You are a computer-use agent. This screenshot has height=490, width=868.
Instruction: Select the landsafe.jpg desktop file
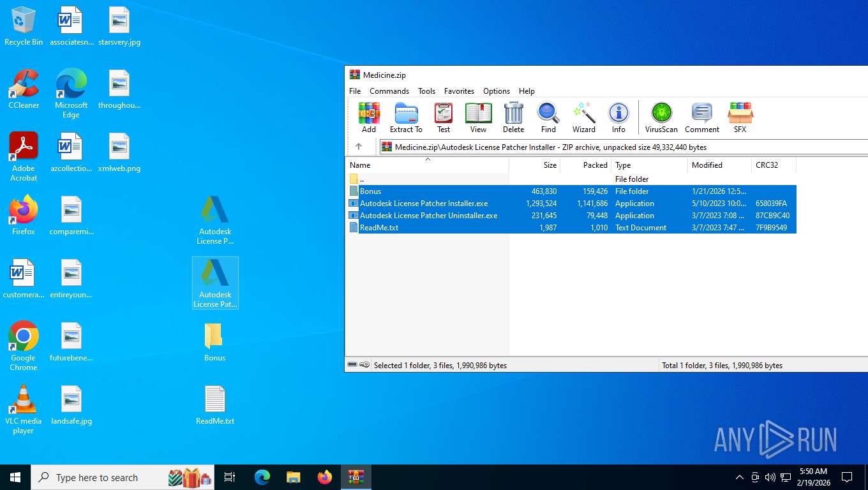point(71,406)
